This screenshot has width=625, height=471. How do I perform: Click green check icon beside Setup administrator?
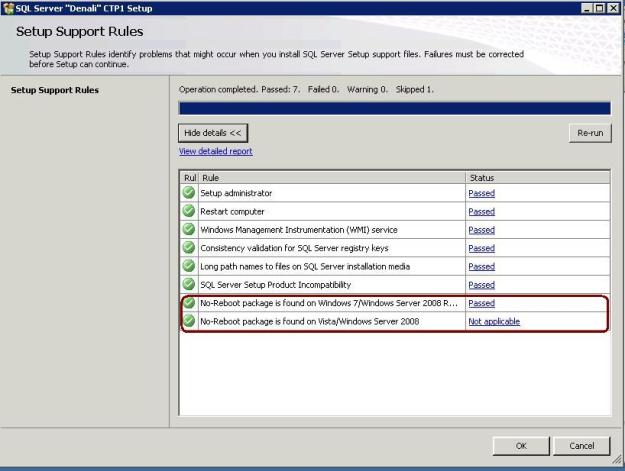pos(189,193)
